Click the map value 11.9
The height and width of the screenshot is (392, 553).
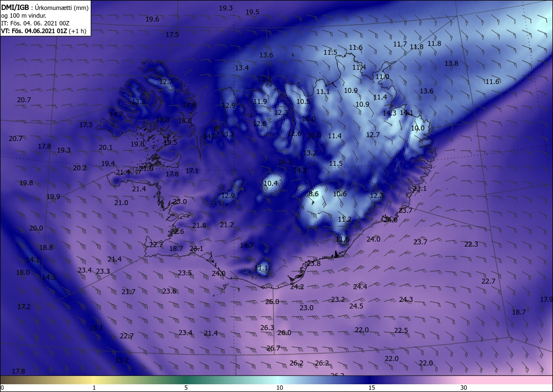coord(260,102)
